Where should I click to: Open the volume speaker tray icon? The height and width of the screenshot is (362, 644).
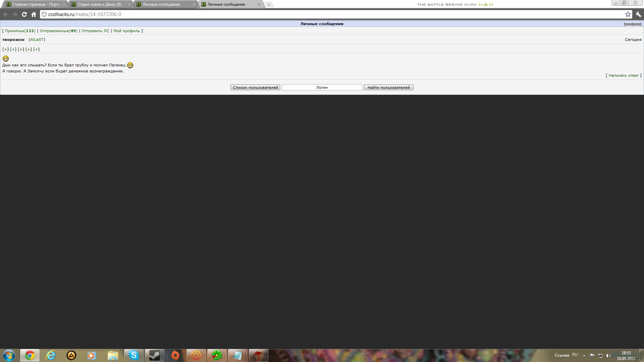(x=608, y=355)
